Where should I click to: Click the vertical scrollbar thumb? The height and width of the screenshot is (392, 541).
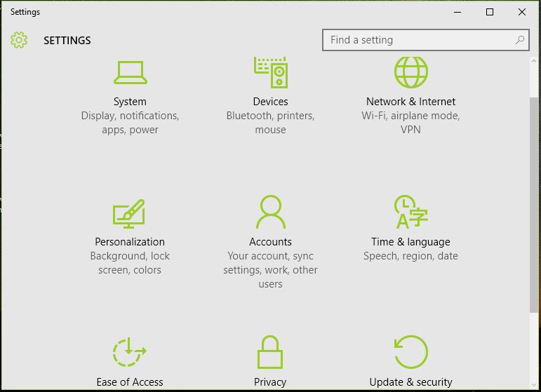click(x=534, y=205)
